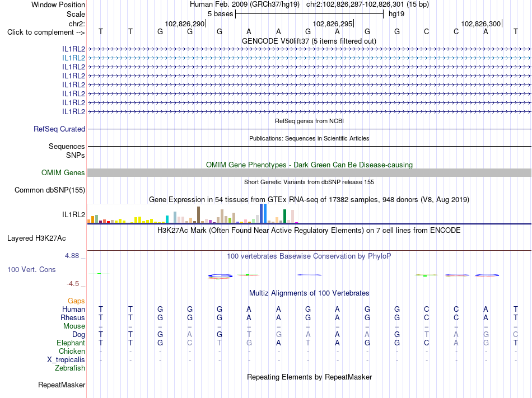Open the RefSeq Curated track label
This screenshot has height=398, width=532.
59,129
